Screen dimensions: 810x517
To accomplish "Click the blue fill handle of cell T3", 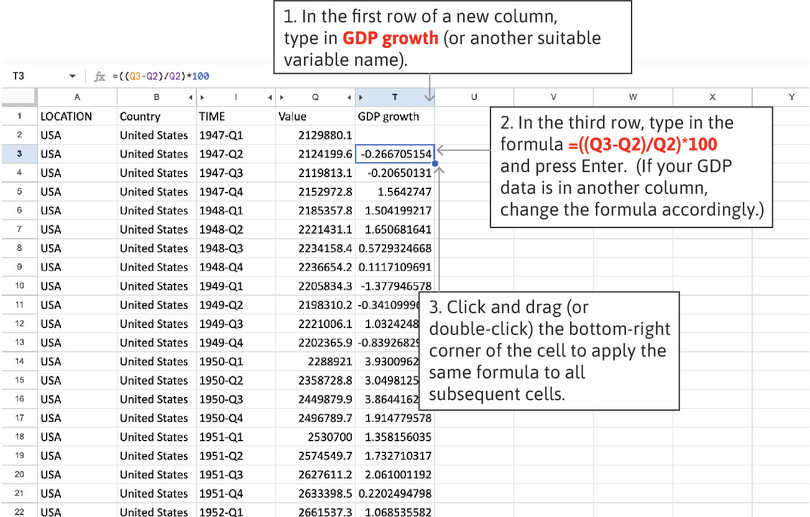I will point(435,163).
